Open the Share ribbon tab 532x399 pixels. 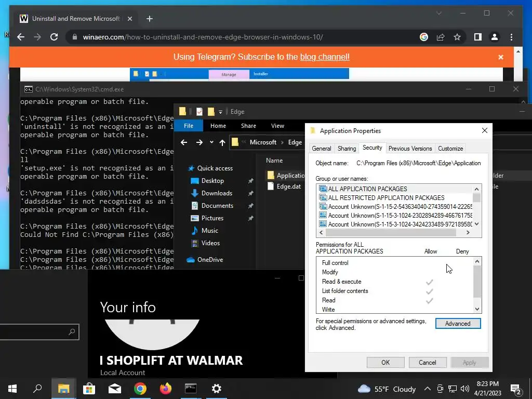coord(248,126)
